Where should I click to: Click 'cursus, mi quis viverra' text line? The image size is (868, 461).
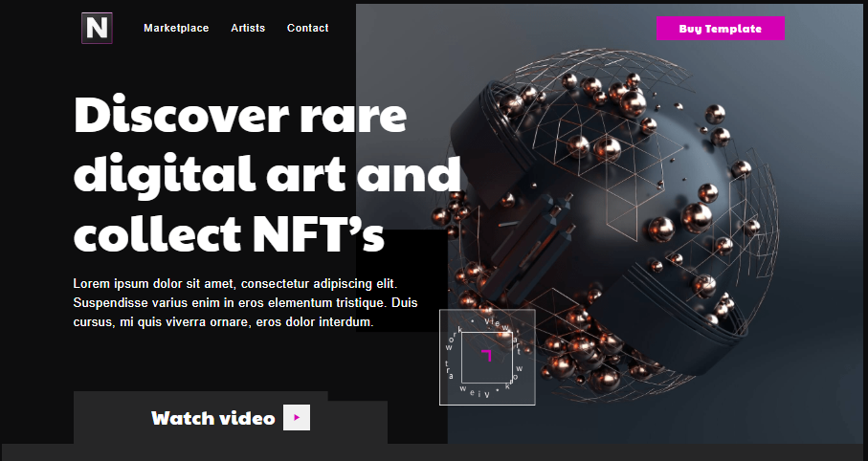click(222, 322)
